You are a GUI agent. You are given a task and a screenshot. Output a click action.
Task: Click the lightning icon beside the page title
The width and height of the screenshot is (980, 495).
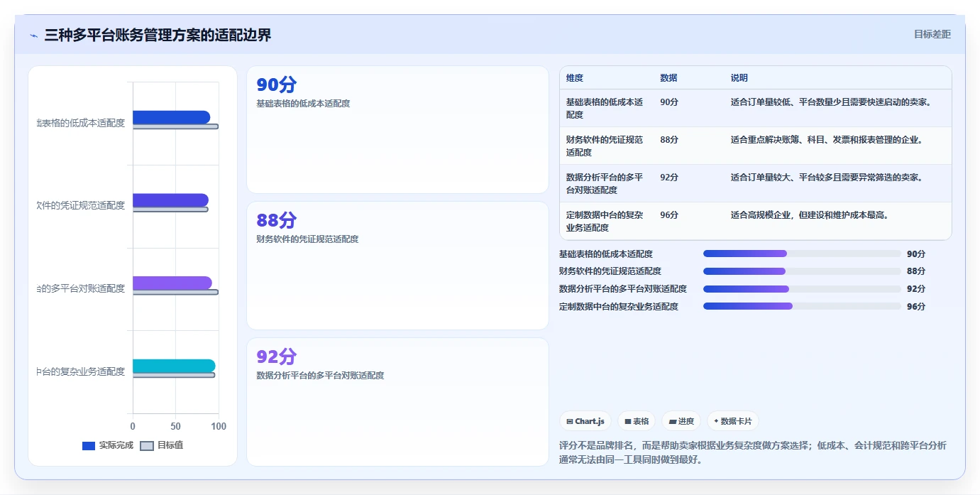pos(33,36)
